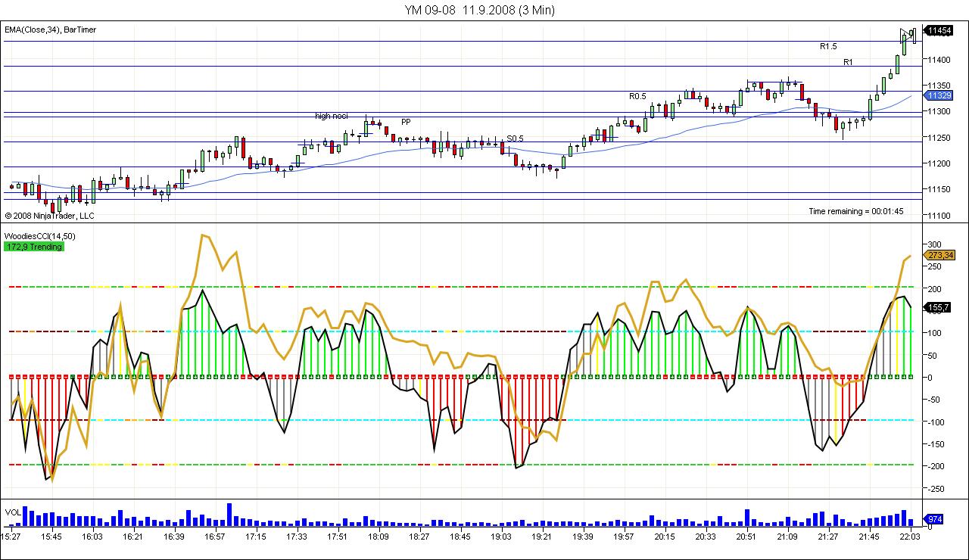Click the orange CCI value marker 273,34
The height and width of the screenshot is (560, 969).
pyautogui.click(x=940, y=255)
